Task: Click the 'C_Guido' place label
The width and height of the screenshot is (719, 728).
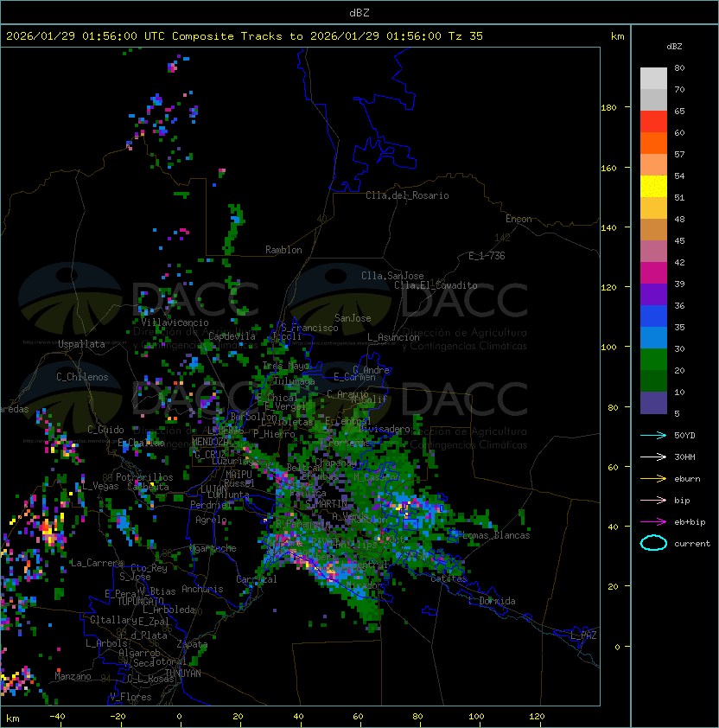Action: pos(105,430)
